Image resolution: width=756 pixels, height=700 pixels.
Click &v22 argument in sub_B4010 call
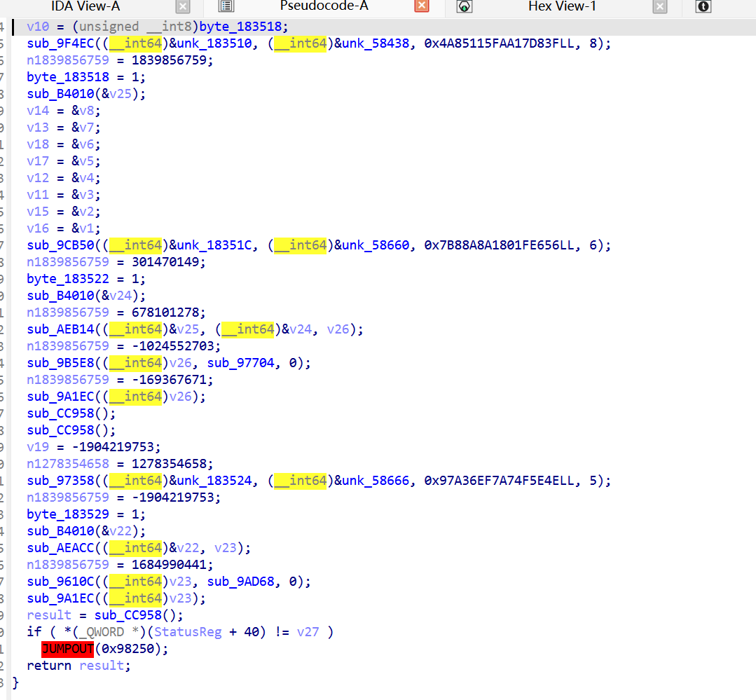point(117,531)
